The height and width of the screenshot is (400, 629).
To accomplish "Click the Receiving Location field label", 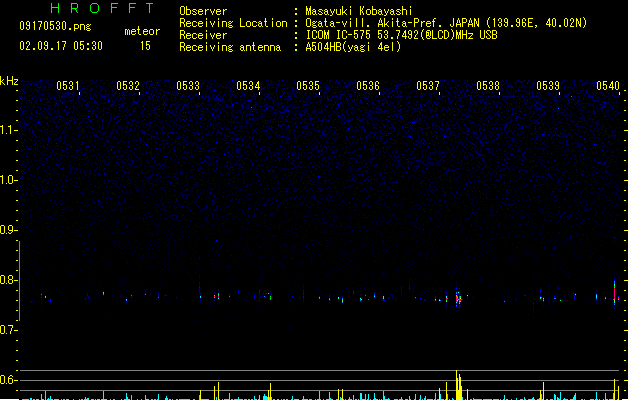I will 233,23.
